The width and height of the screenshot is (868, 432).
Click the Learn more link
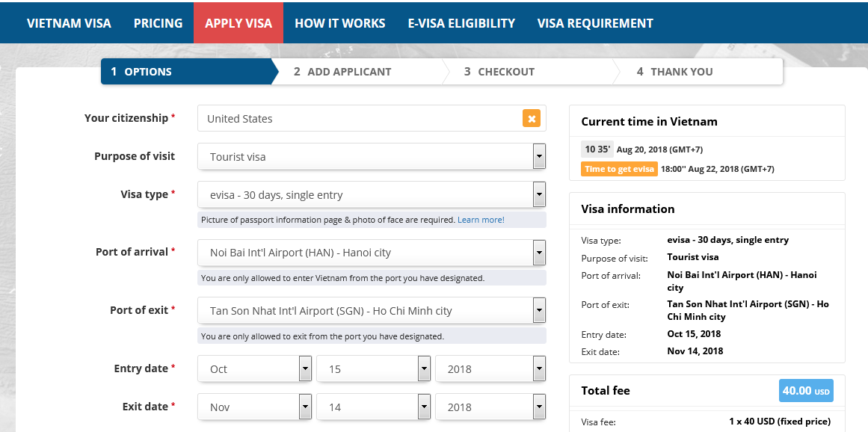[x=481, y=220]
